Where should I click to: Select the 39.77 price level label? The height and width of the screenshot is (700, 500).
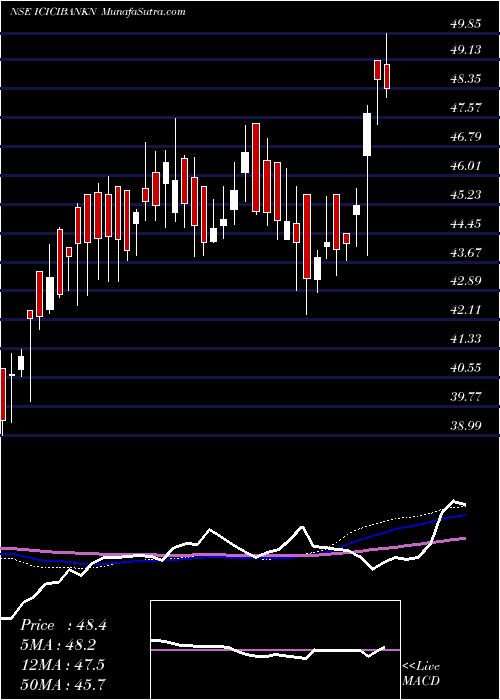(x=466, y=397)
